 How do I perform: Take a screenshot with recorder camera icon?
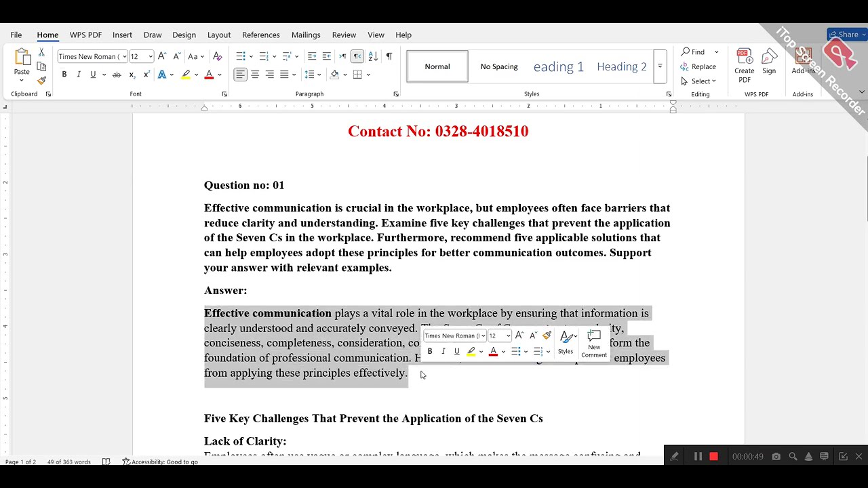tap(776, 457)
